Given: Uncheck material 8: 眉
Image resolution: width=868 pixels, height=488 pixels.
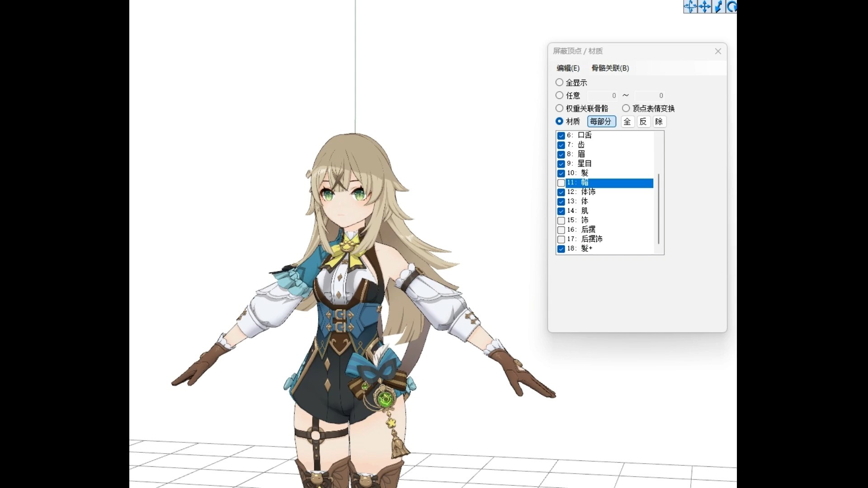Looking at the screenshot, I should tap(561, 155).
